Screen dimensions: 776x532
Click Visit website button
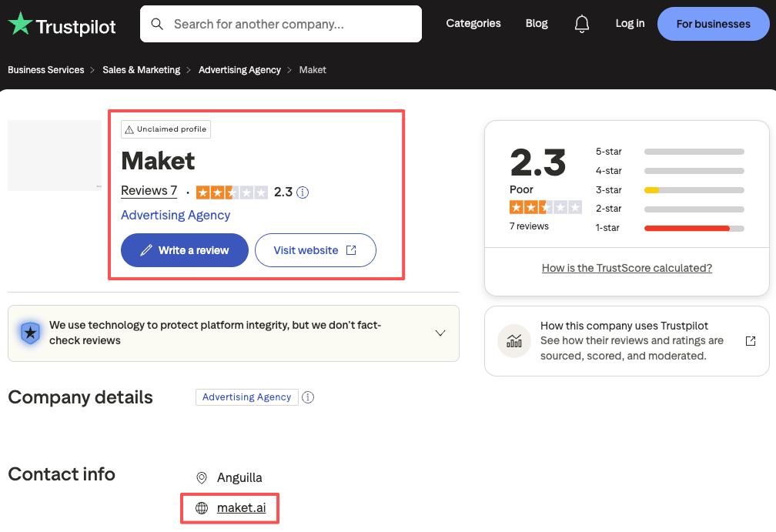(316, 250)
